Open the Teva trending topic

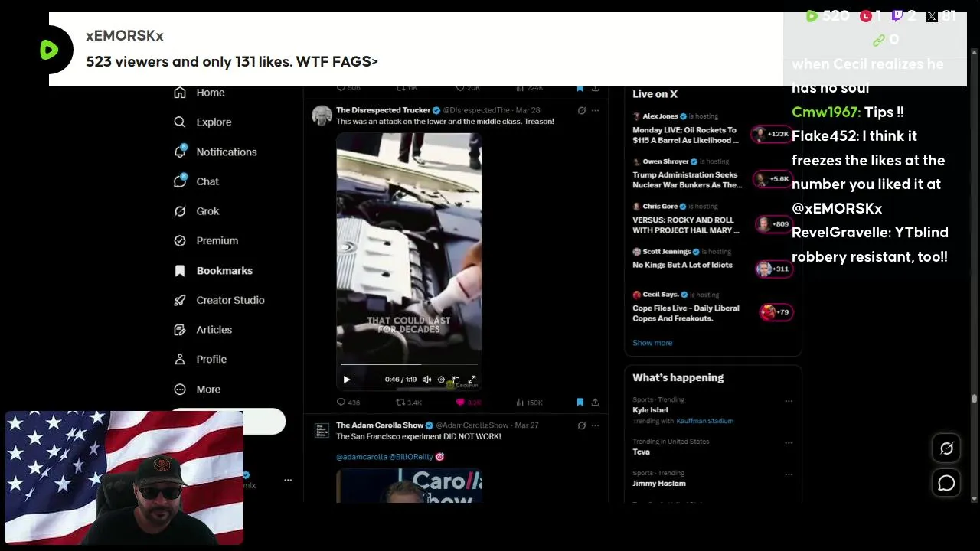pyautogui.click(x=641, y=452)
